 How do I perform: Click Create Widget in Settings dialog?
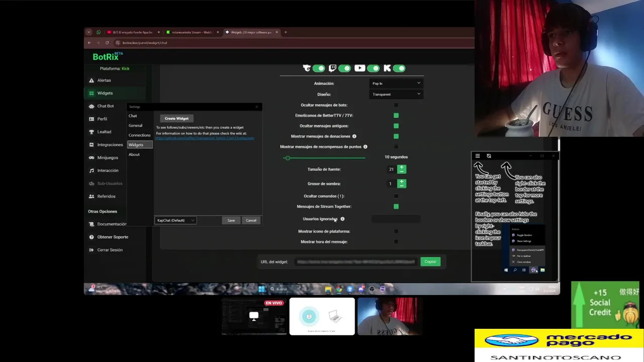177,119
